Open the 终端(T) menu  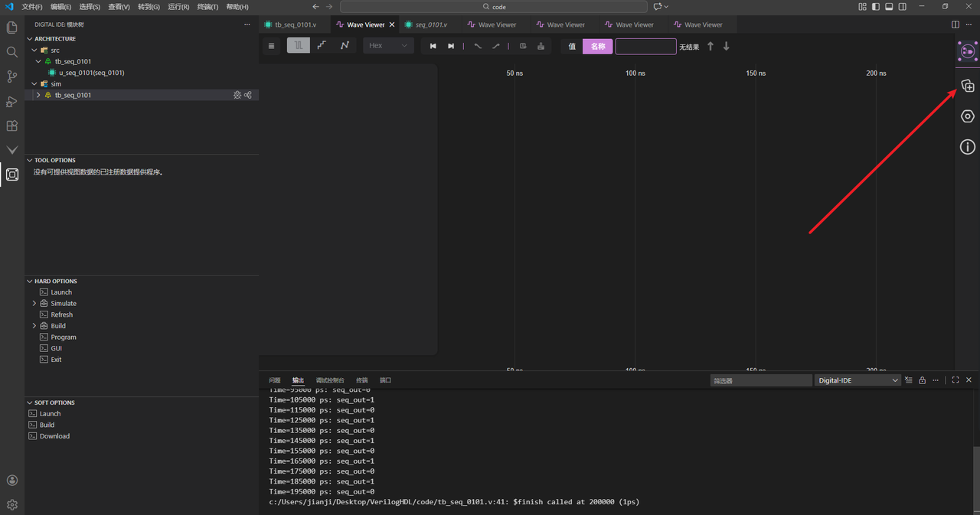(x=207, y=7)
